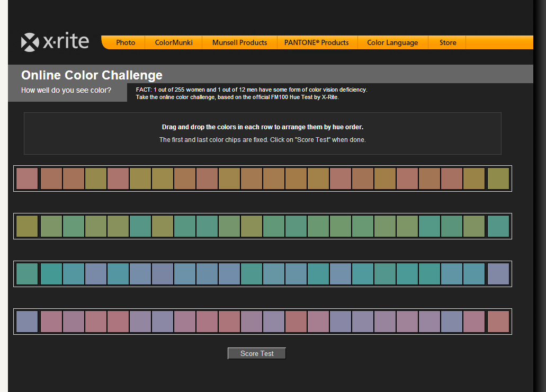
Task: Click the 'How well do you see color?' text
Action: [66, 90]
